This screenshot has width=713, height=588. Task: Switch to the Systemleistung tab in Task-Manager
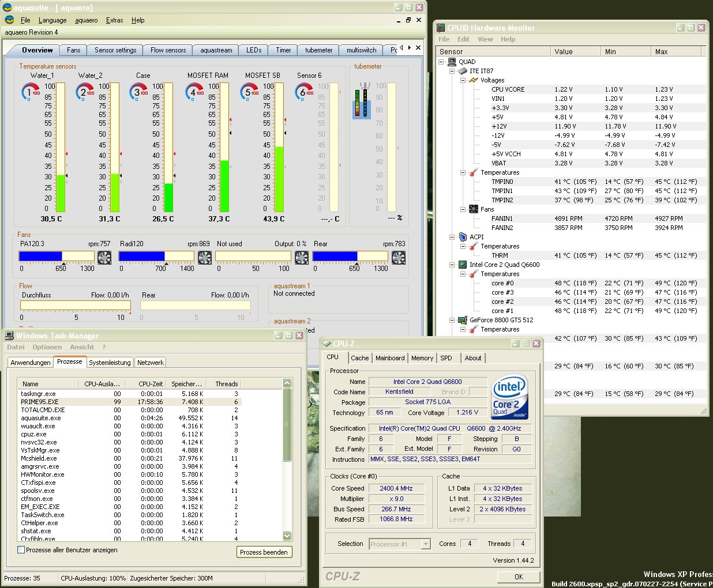(x=110, y=363)
